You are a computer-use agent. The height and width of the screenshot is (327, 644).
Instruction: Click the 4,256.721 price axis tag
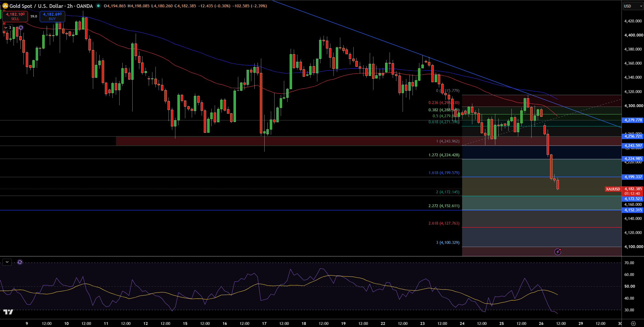click(x=633, y=136)
